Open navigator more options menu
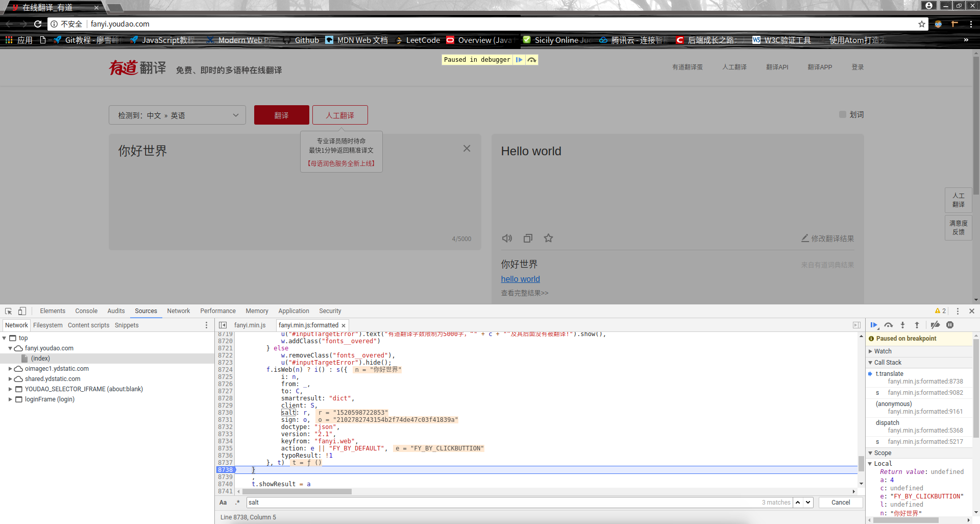Image resolution: width=980 pixels, height=524 pixels. pos(206,325)
